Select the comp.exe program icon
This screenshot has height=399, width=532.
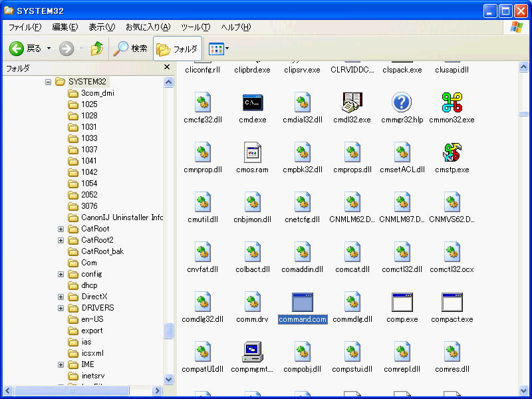pyautogui.click(x=402, y=302)
